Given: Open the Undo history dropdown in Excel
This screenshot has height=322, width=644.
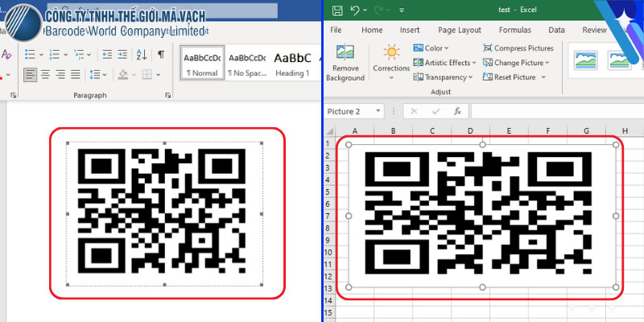Looking at the screenshot, I should (366, 10).
